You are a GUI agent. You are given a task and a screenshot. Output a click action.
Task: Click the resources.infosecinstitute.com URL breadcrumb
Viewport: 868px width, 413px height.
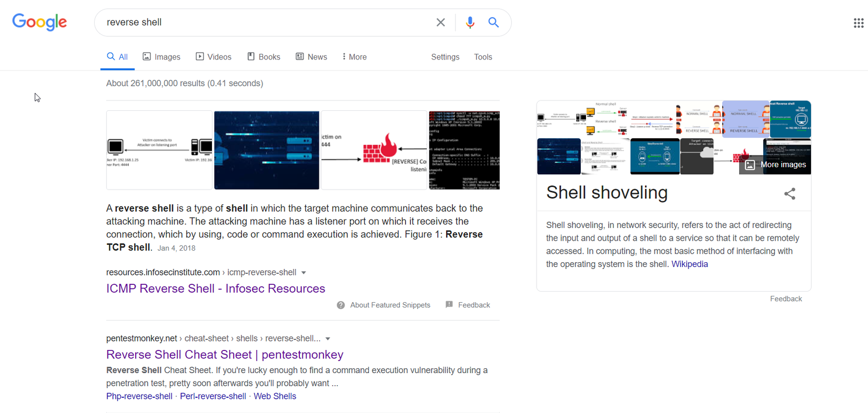[x=201, y=272]
